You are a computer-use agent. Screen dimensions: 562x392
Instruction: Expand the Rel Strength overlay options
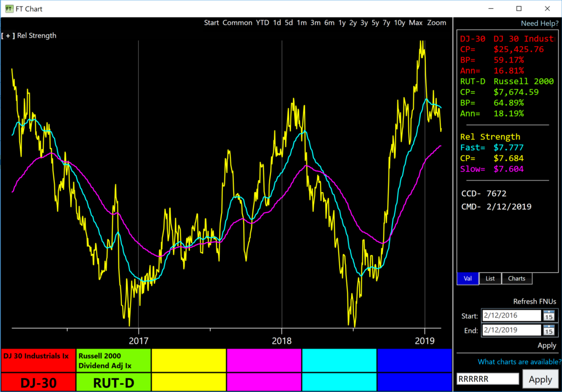[x=8, y=35]
